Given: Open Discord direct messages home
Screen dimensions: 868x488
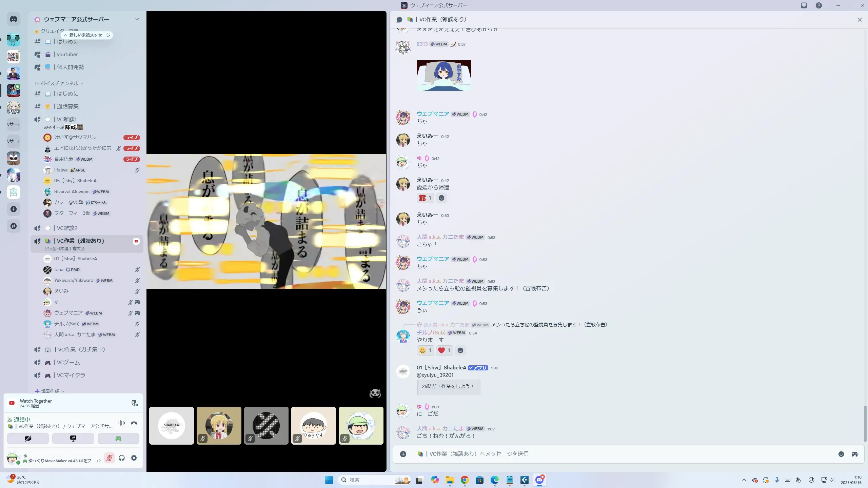Looking at the screenshot, I should (14, 19).
